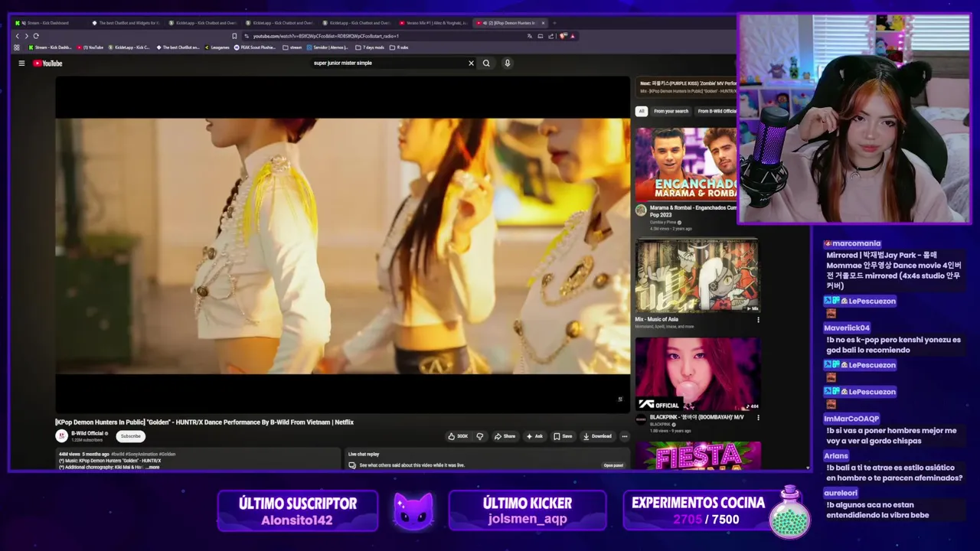Image resolution: width=980 pixels, height=551 pixels.
Task: Save the video to a playlist
Action: coord(563,436)
